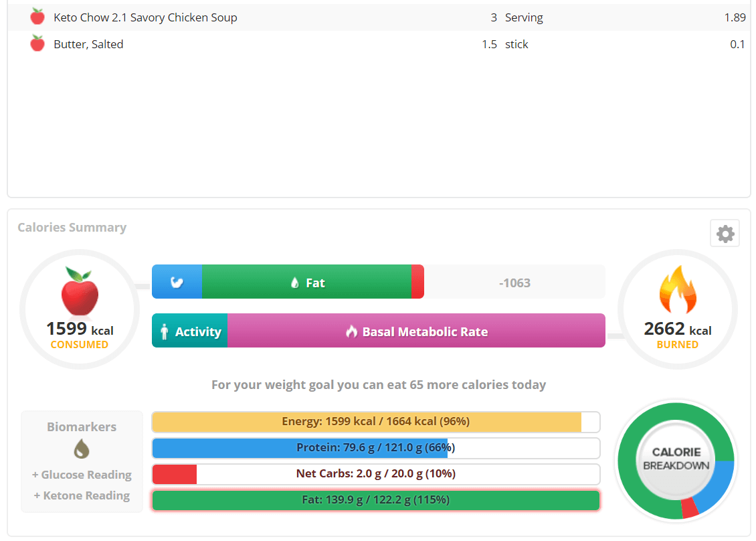Viewport: 756px width, 541px height.
Task: Click the red apple icon above 1599 kcal consumed
Action: (x=80, y=291)
